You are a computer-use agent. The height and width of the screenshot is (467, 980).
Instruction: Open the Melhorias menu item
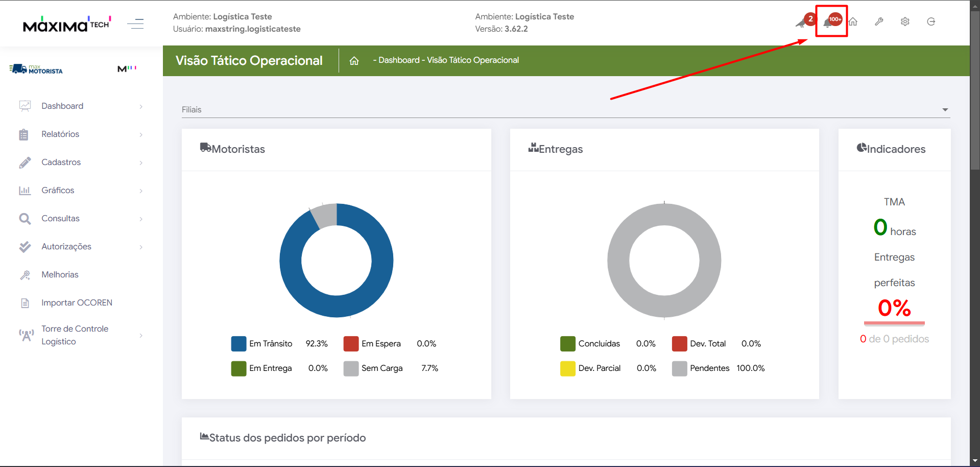[x=60, y=275]
